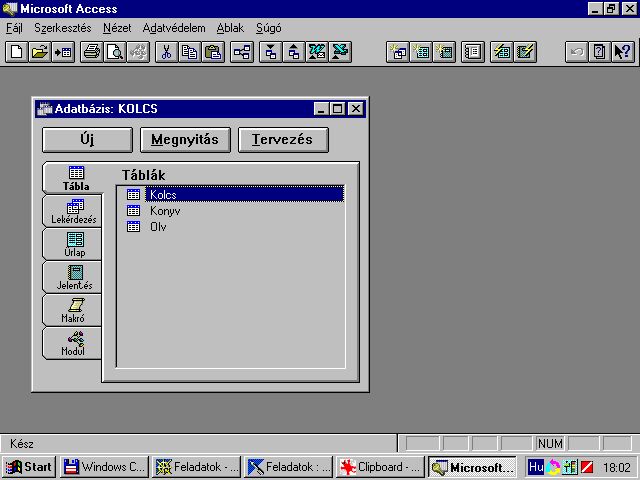Viewport: 640px width, 480px height.
Task: Click the Database Window toolbar icon
Action: tap(473, 52)
